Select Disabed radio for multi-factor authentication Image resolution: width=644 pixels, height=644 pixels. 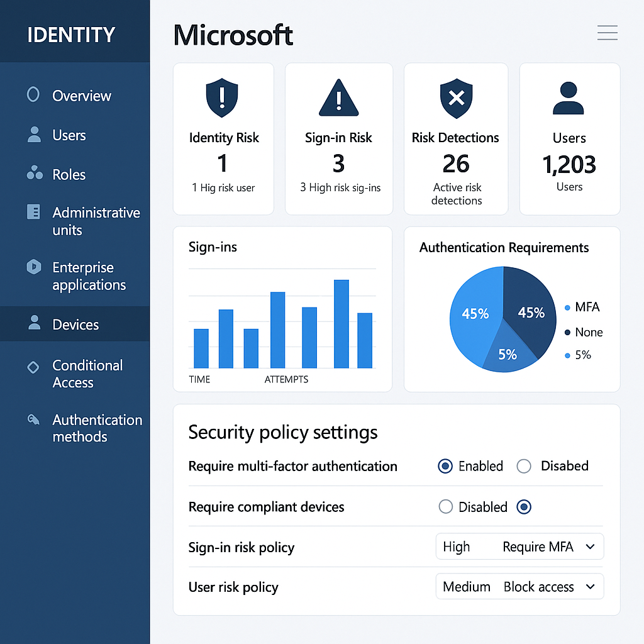tap(524, 466)
